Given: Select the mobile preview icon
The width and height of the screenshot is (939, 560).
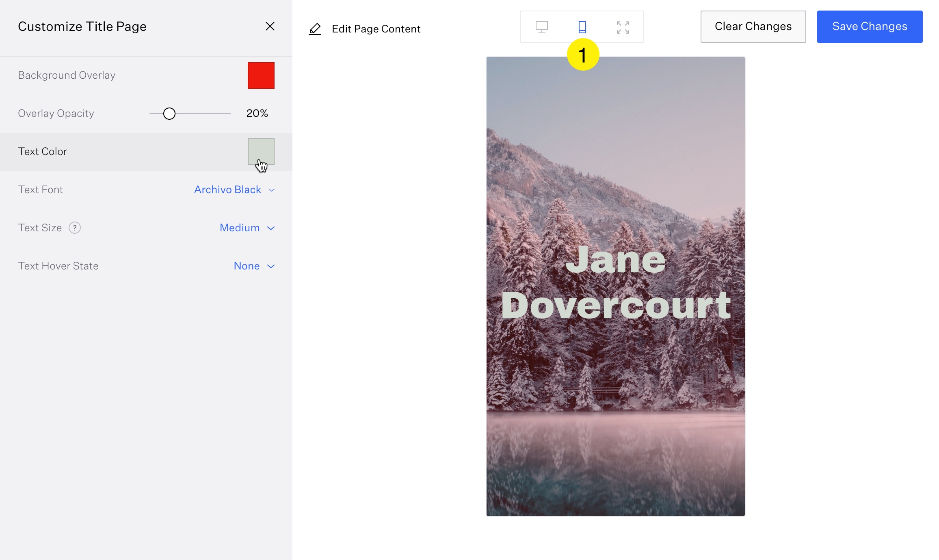Looking at the screenshot, I should (582, 27).
